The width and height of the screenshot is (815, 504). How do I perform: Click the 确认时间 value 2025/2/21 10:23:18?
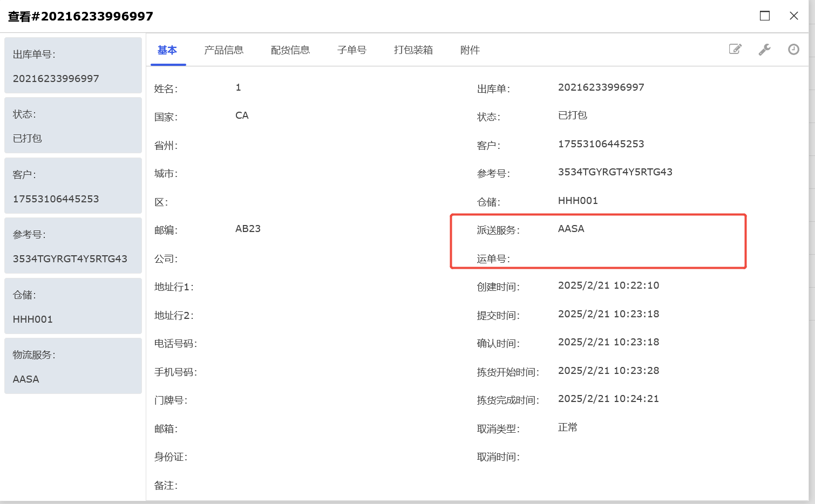pyautogui.click(x=609, y=342)
